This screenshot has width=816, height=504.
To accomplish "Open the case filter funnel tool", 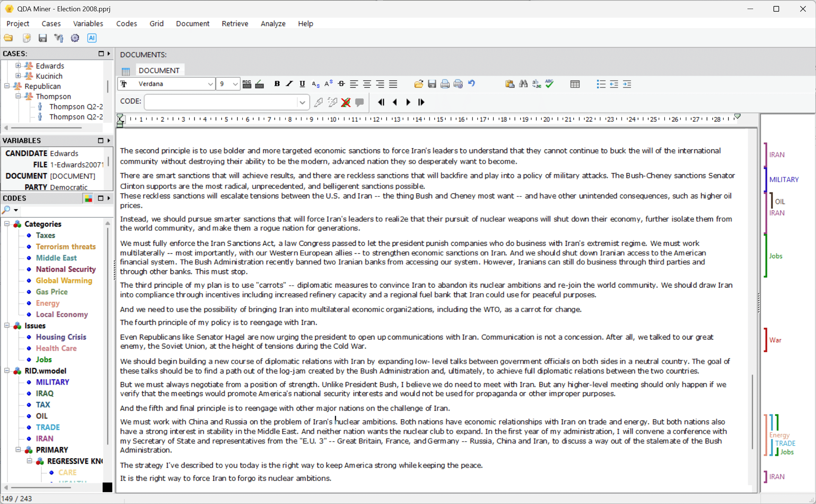I will [59, 38].
